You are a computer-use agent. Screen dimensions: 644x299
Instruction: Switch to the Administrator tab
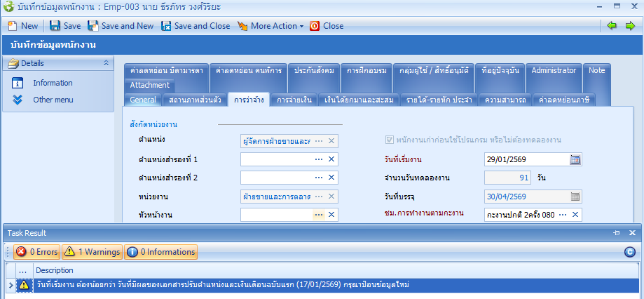tap(554, 71)
